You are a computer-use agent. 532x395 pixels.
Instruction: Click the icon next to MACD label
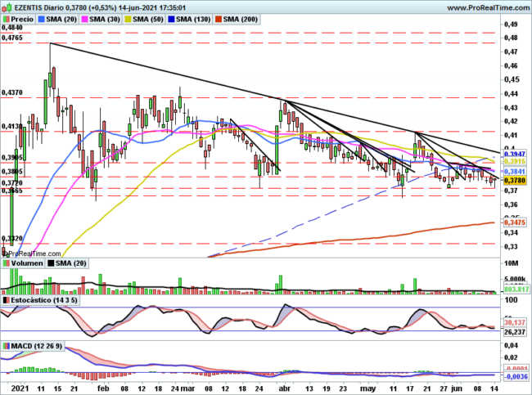(6, 346)
